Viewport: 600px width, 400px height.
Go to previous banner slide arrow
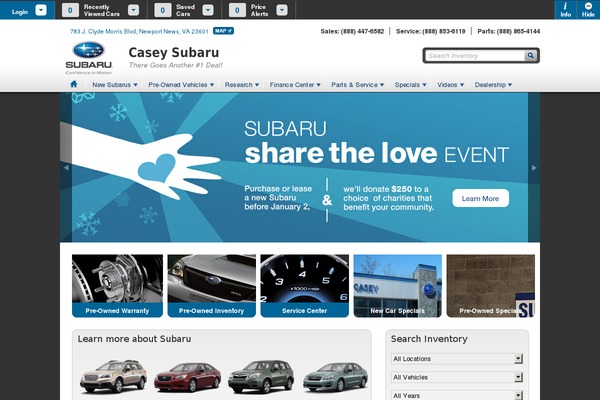pos(66,167)
